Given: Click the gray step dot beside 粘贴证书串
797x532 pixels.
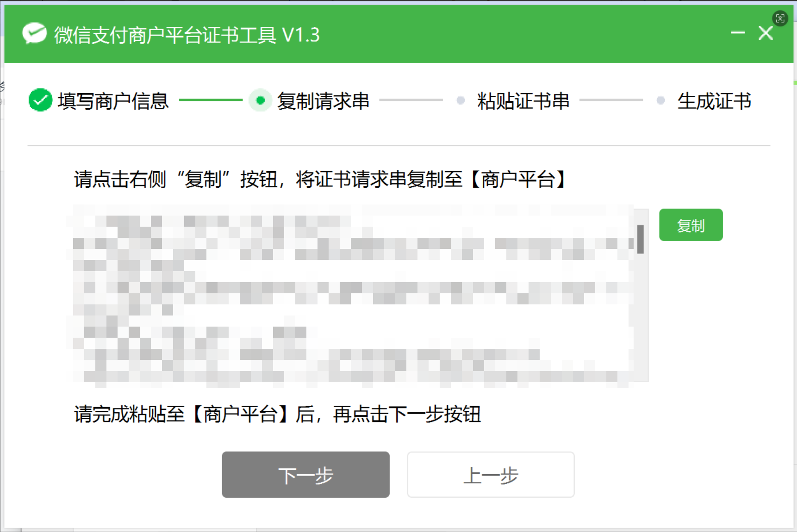Looking at the screenshot, I should click(x=460, y=100).
